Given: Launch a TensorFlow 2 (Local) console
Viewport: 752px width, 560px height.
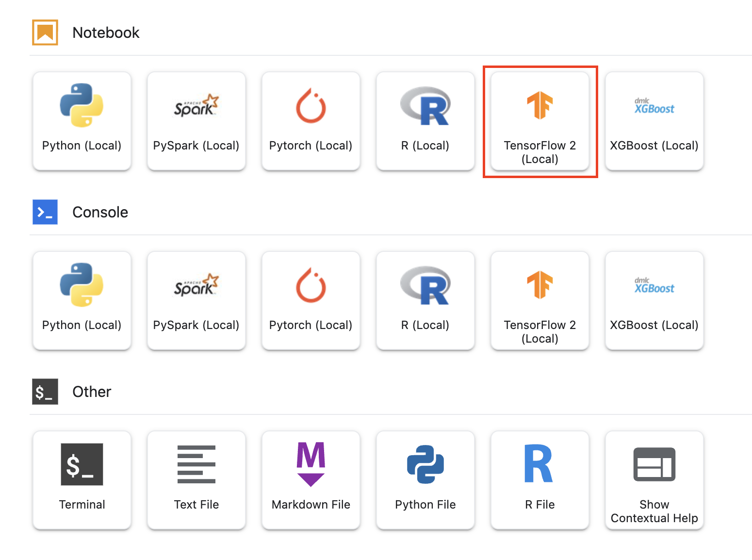Looking at the screenshot, I should [540, 301].
